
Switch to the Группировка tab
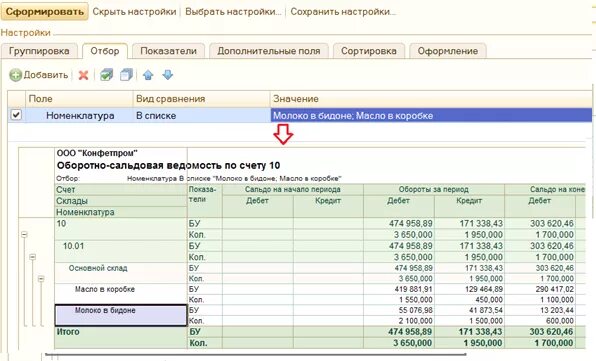pos(39,51)
